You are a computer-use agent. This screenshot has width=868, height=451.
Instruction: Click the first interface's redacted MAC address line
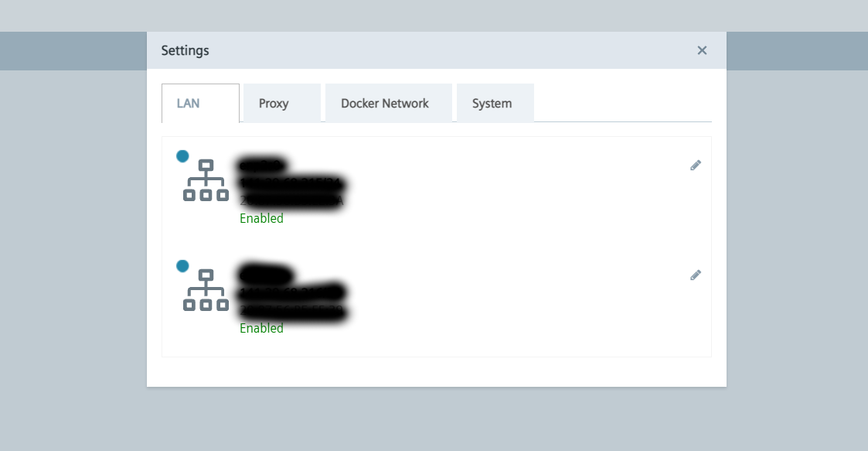point(291,201)
